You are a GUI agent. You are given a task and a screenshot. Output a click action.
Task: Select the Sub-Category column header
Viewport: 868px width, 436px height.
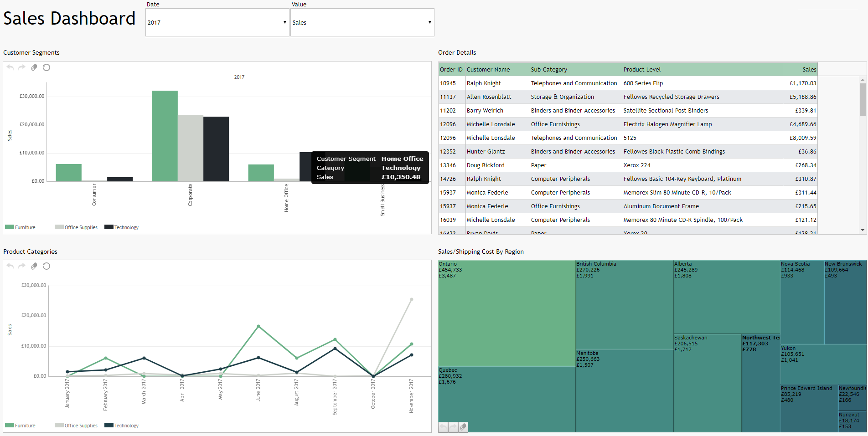(549, 69)
